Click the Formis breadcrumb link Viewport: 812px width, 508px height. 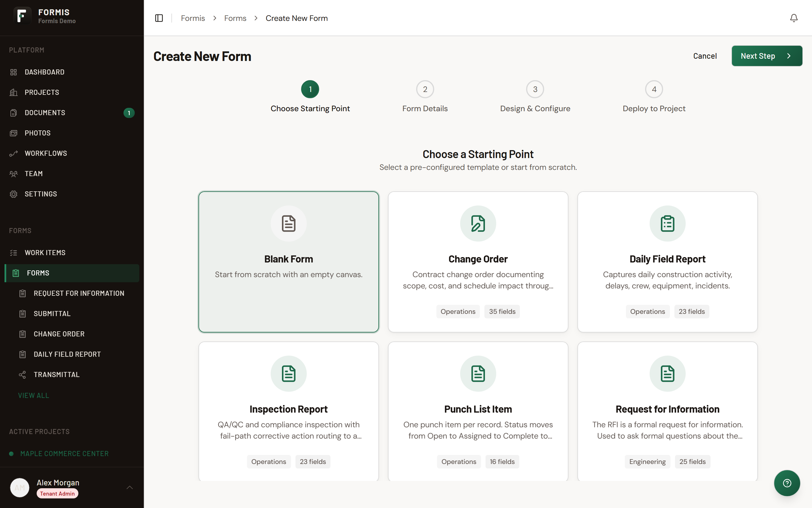193,18
